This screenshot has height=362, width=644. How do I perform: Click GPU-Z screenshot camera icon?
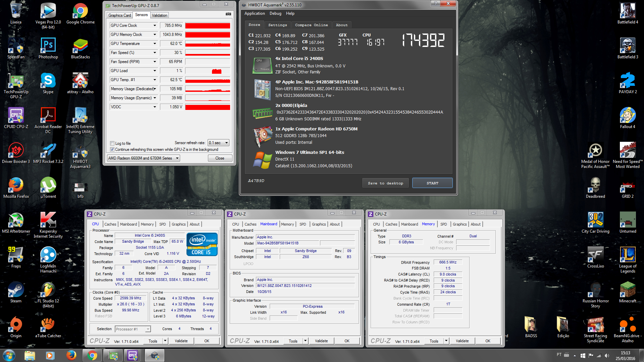coord(228,14)
